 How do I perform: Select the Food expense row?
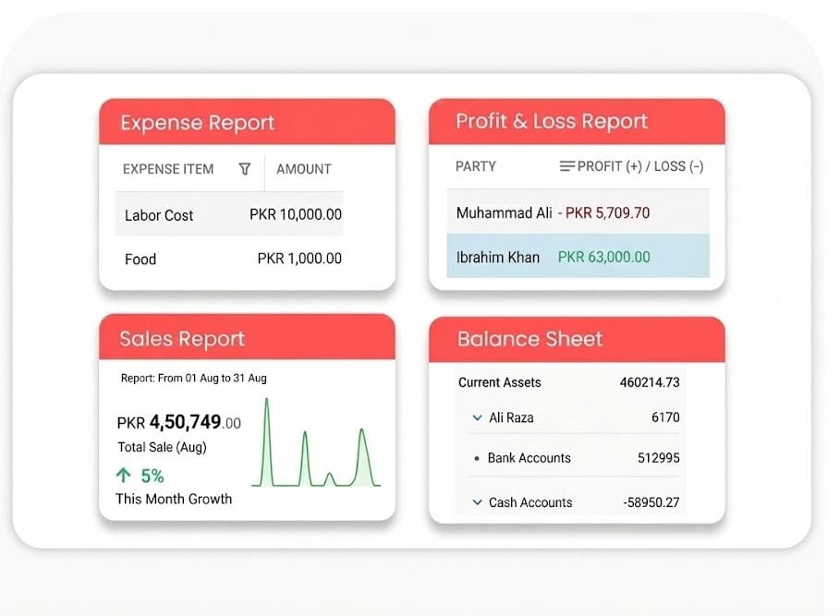point(231,259)
